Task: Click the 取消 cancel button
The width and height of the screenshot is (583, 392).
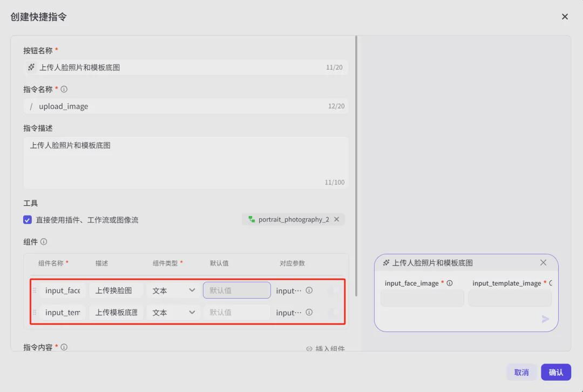Action: click(521, 372)
